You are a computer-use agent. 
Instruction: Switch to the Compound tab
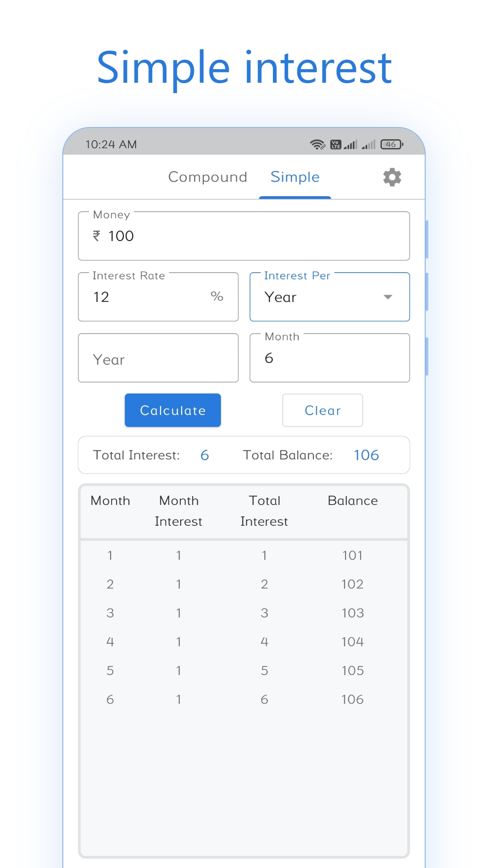pyautogui.click(x=207, y=177)
